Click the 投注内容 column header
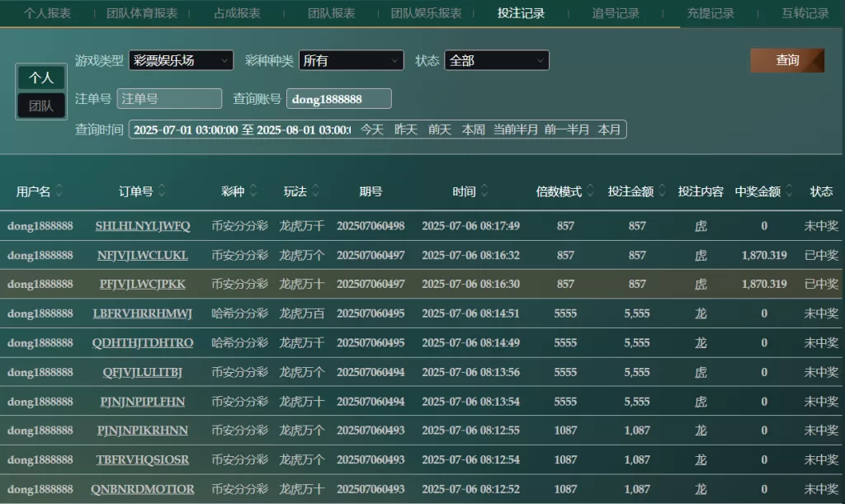845x504 pixels. click(x=701, y=191)
